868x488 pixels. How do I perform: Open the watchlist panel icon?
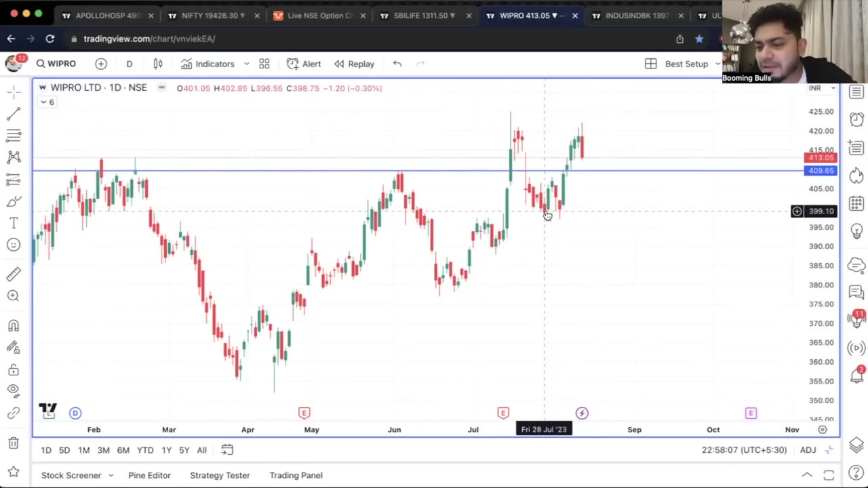(856, 92)
